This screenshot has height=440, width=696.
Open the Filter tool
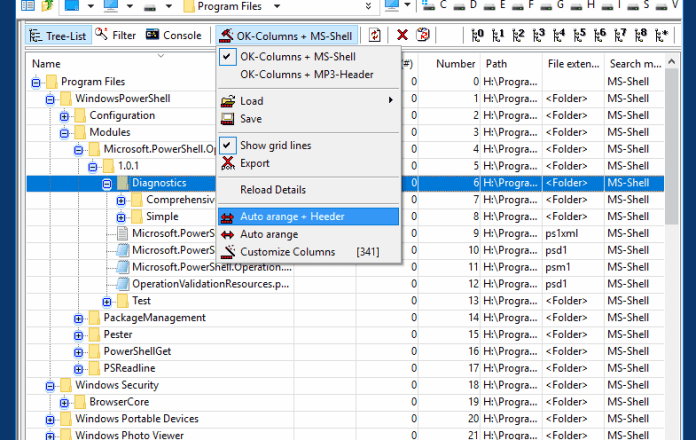(116, 35)
